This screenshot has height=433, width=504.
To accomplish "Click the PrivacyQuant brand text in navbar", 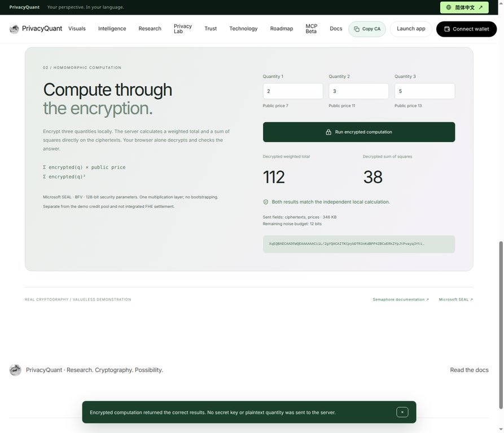I will pyautogui.click(x=42, y=29).
